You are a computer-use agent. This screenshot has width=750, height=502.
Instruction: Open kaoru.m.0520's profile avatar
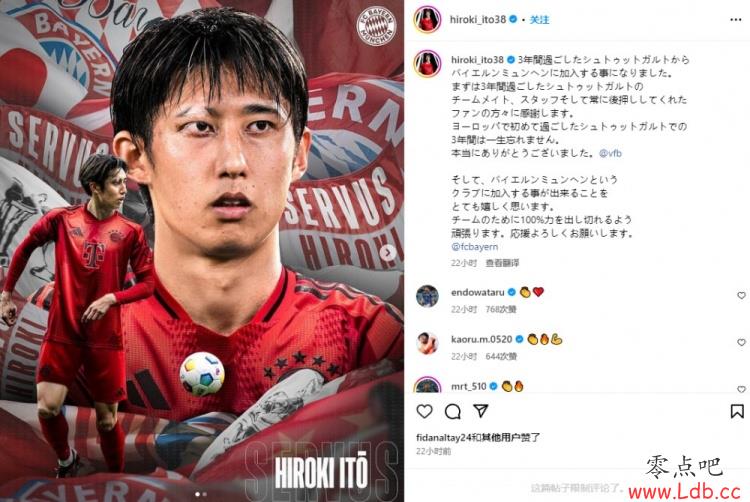(x=427, y=343)
